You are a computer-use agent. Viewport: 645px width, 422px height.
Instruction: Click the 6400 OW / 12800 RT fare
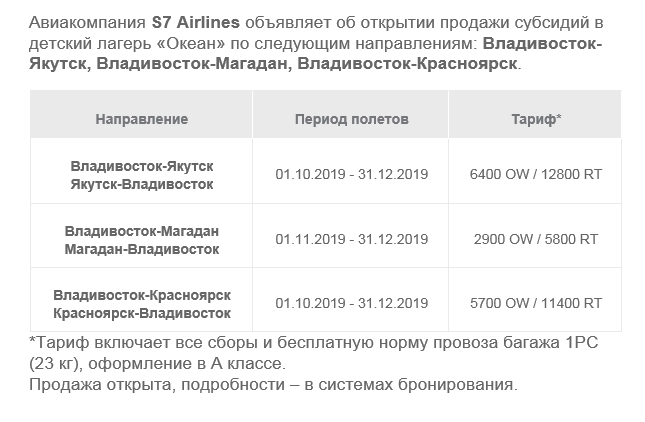click(536, 174)
